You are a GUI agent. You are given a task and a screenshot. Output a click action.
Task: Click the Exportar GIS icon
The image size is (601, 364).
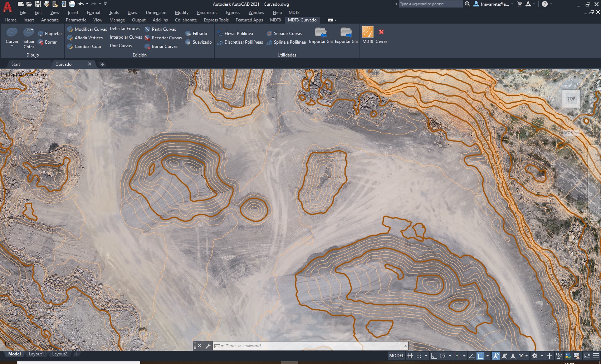346,33
